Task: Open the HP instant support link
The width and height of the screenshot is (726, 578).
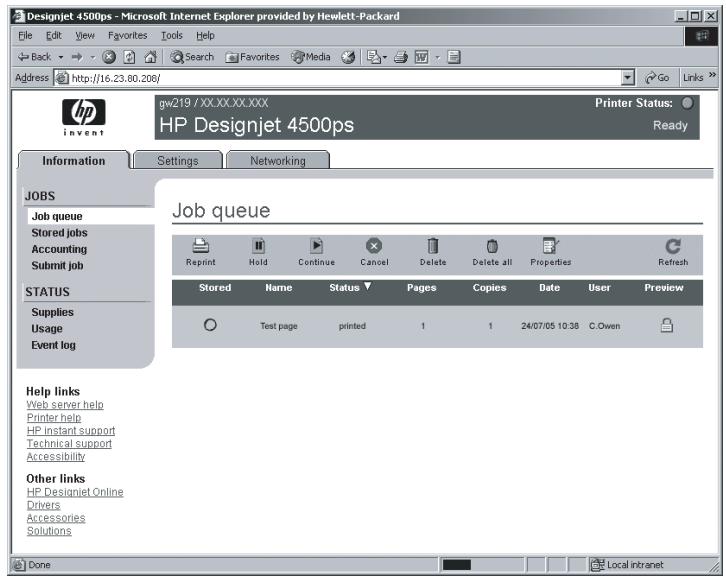Action: point(71,430)
